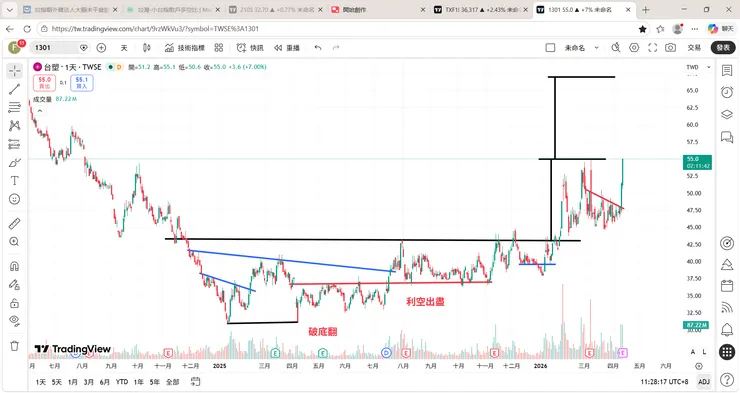
Task: Create an alert via 快訊
Action: [x=250, y=48]
